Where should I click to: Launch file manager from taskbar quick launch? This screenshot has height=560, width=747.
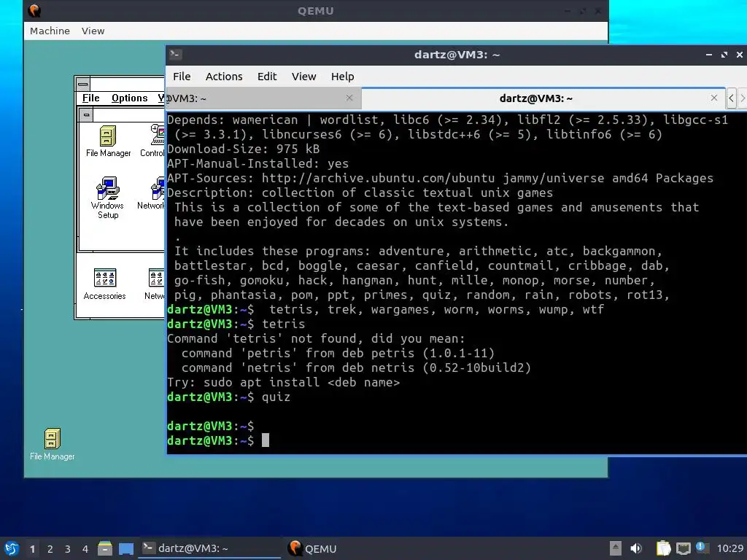tap(105, 548)
